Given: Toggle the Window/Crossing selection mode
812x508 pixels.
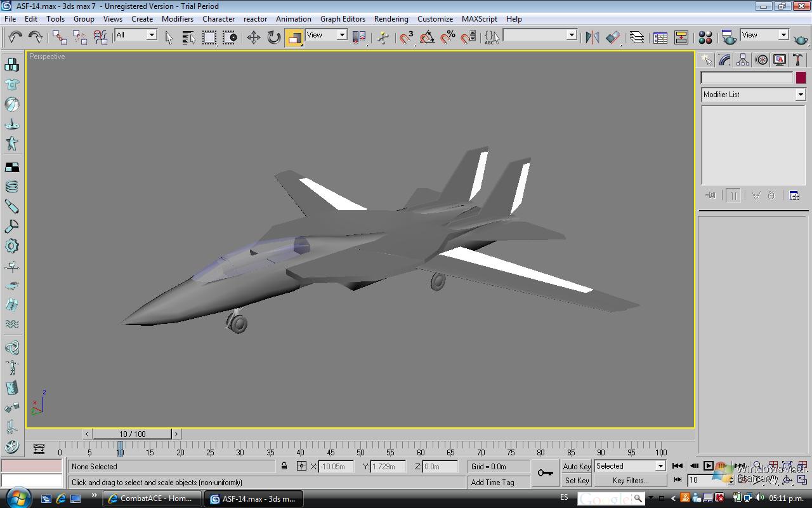Looking at the screenshot, I should click(230, 37).
